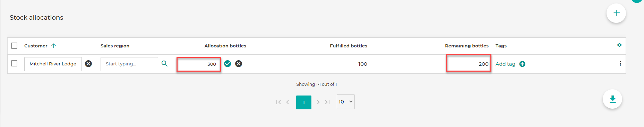This screenshot has width=644, height=127.
Task: Open column settings gear icon
Action: tap(619, 45)
